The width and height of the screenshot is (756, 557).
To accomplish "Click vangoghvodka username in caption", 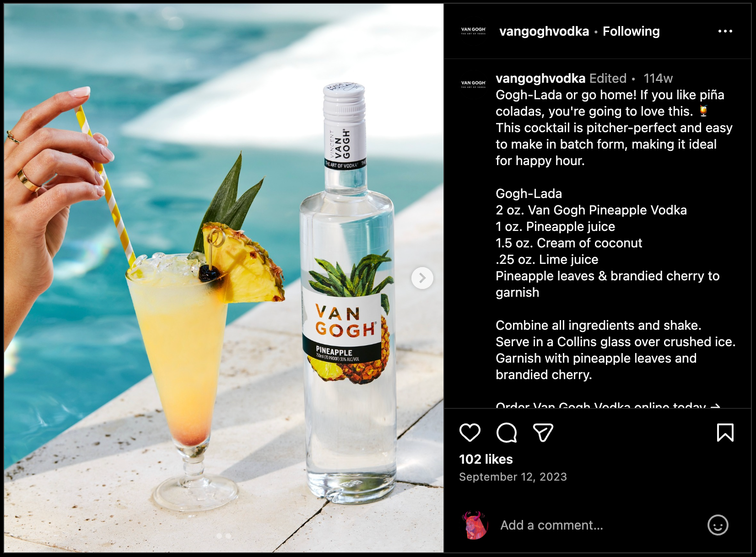I will 540,78.
